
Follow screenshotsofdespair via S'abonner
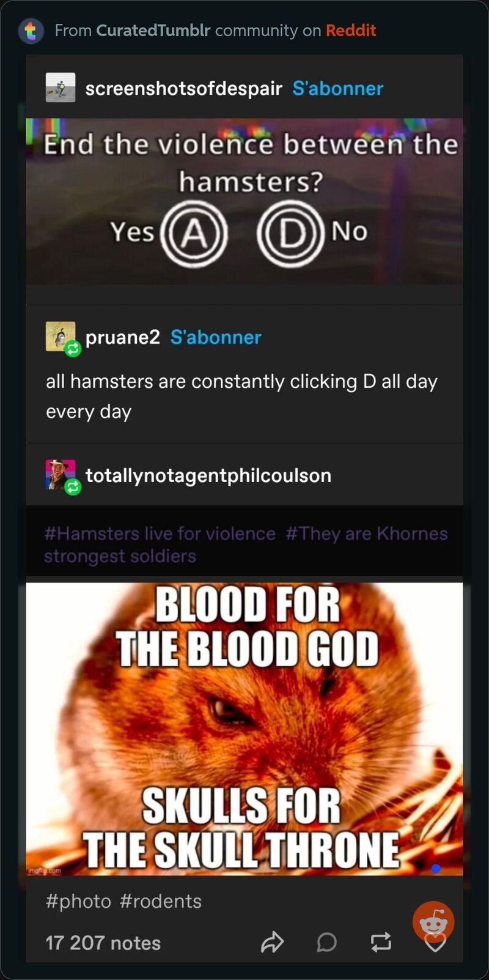(337, 88)
